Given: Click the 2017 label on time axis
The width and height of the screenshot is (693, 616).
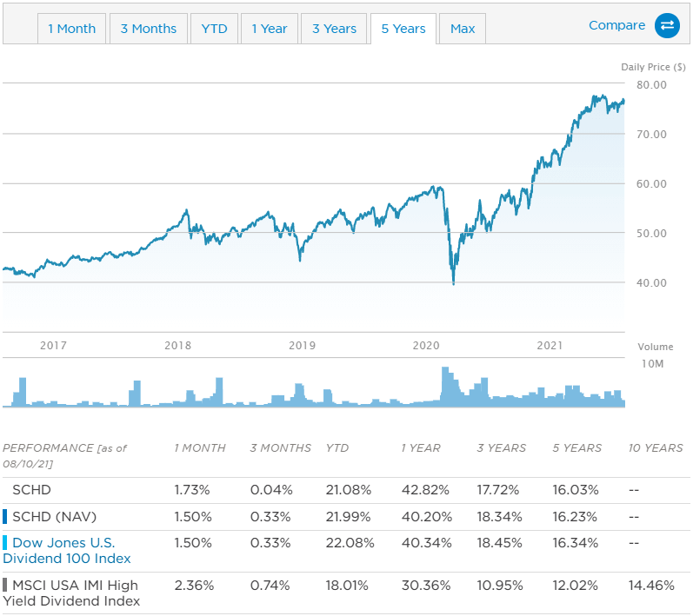Looking at the screenshot, I should coord(54,345).
